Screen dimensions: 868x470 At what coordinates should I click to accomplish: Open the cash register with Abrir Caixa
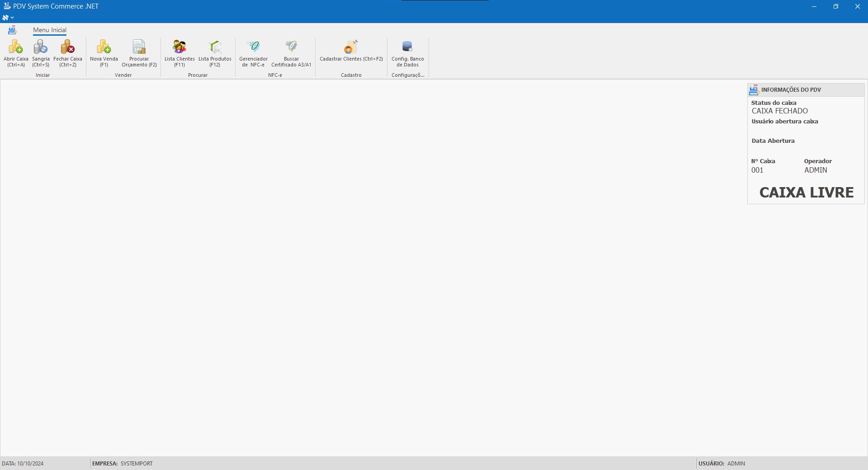(16, 53)
